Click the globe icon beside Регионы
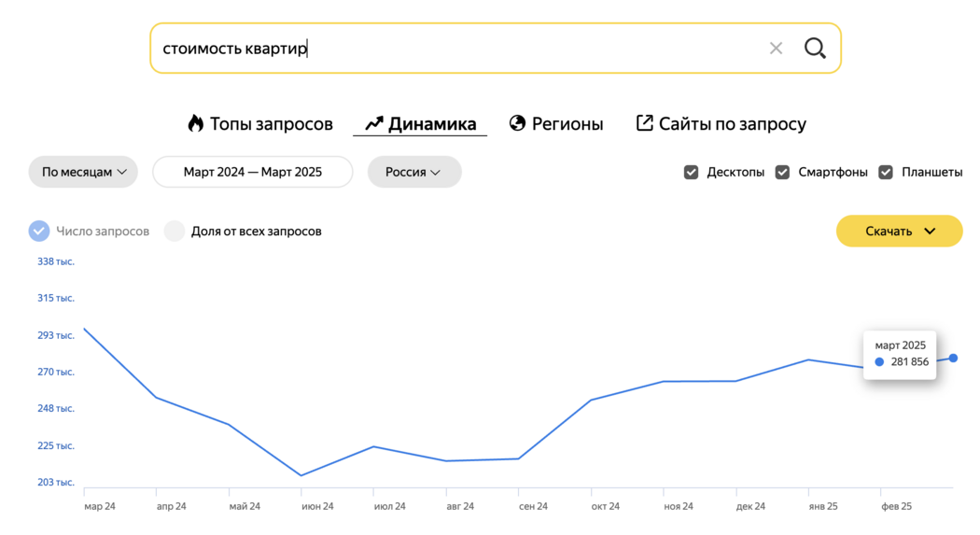 (517, 123)
